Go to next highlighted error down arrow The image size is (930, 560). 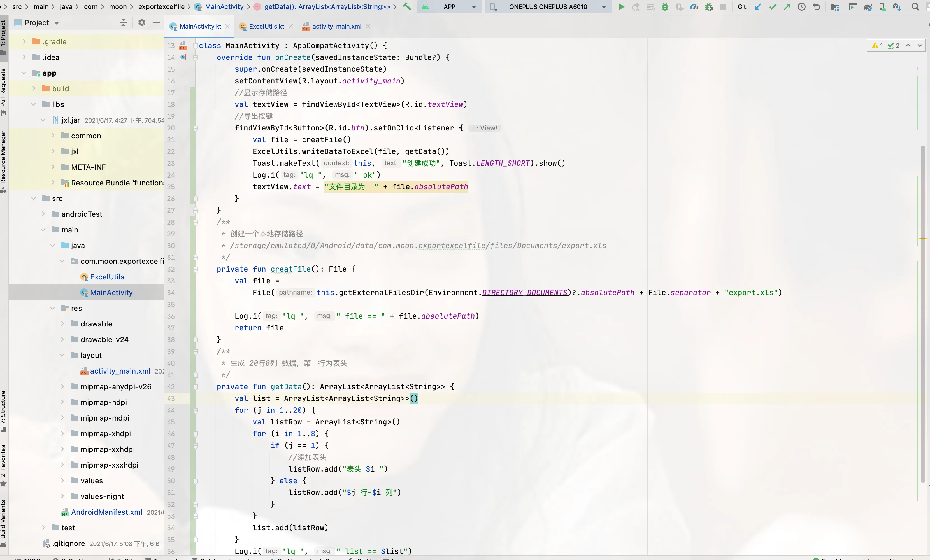pos(920,46)
